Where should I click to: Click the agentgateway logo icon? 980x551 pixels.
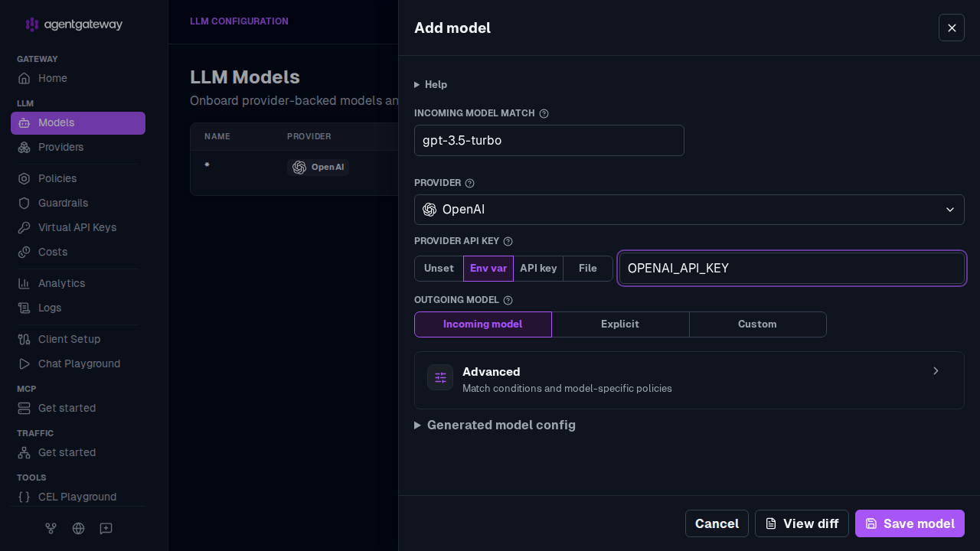[x=31, y=24]
